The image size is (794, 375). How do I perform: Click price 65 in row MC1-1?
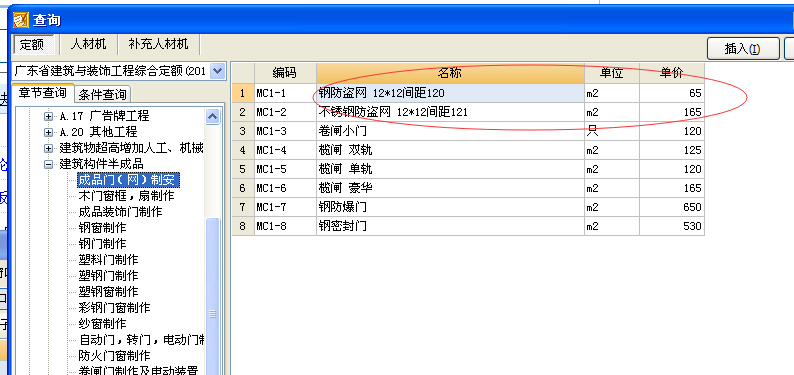[671, 94]
